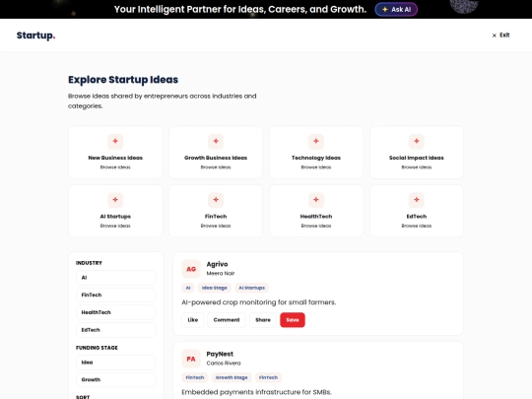The image size is (532, 399).
Task: Click the AG avatar for Agrivo
Action: [x=191, y=269]
